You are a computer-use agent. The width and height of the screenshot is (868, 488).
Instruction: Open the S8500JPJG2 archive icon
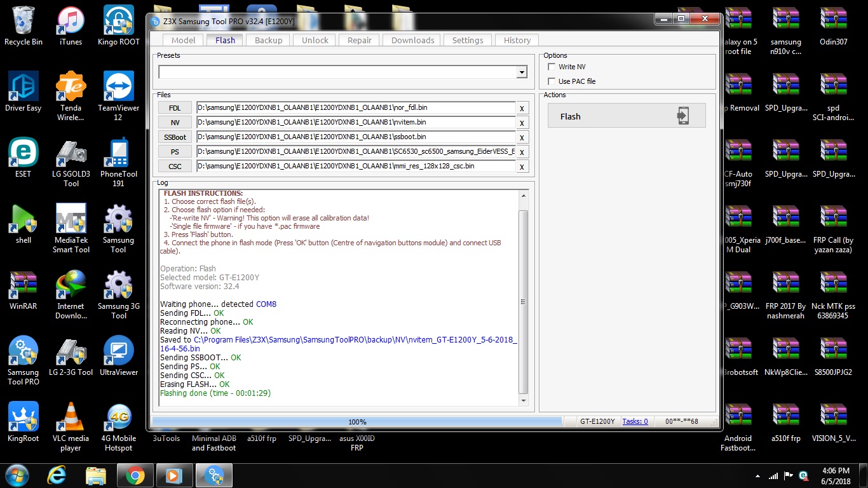(833, 356)
